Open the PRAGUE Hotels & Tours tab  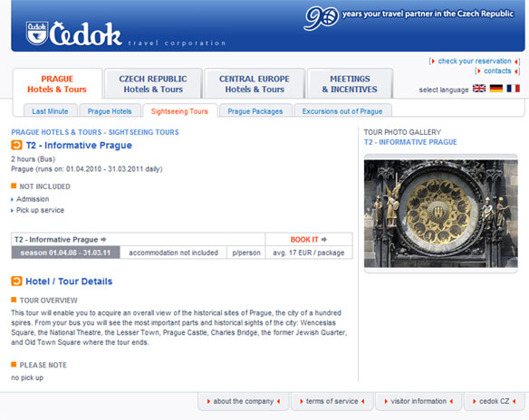pos(57,84)
